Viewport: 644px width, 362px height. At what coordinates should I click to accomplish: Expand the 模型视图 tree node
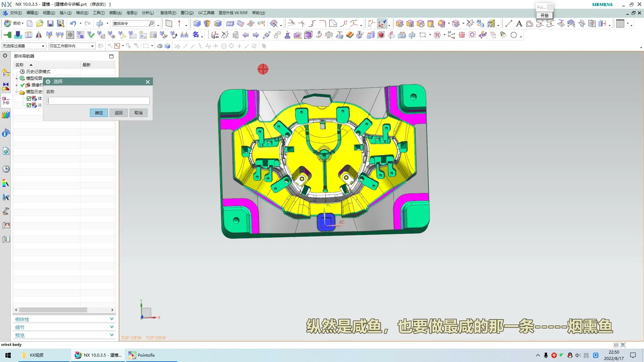click(x=16, y=78)
